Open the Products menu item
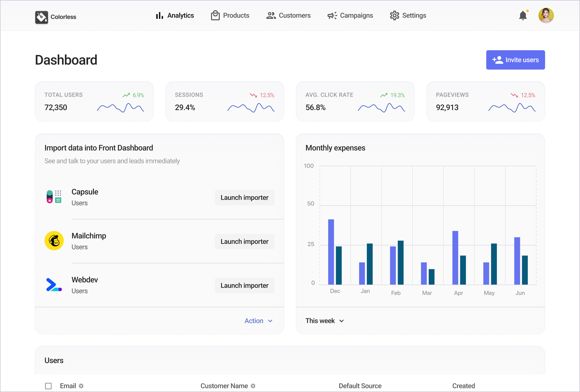 pos(230,15)
